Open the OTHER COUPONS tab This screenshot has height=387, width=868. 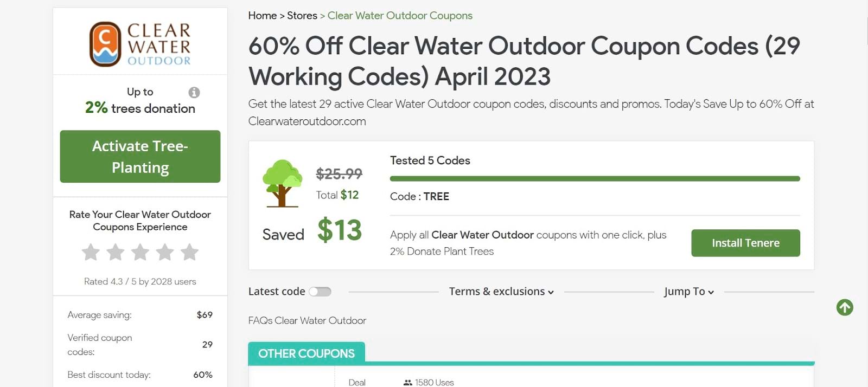pos(307,353)
